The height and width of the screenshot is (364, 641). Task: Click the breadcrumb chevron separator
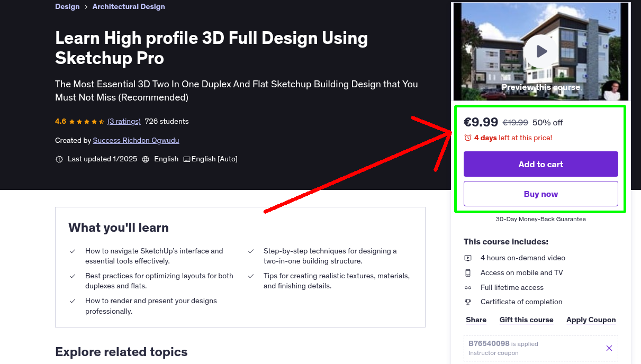click(86, 7)
